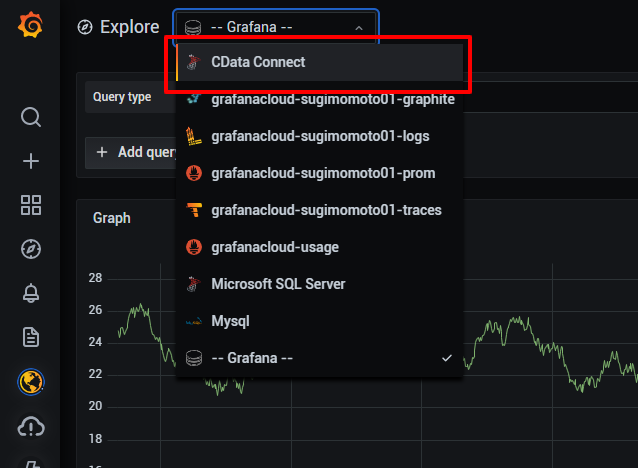Click the Microsoft SQL Server icon

point(194,284)
